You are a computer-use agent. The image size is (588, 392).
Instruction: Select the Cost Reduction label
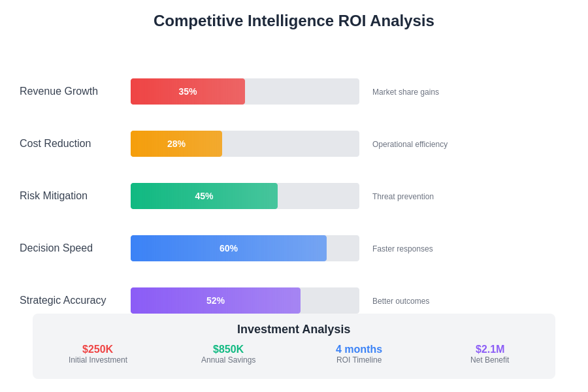(56, 144)
